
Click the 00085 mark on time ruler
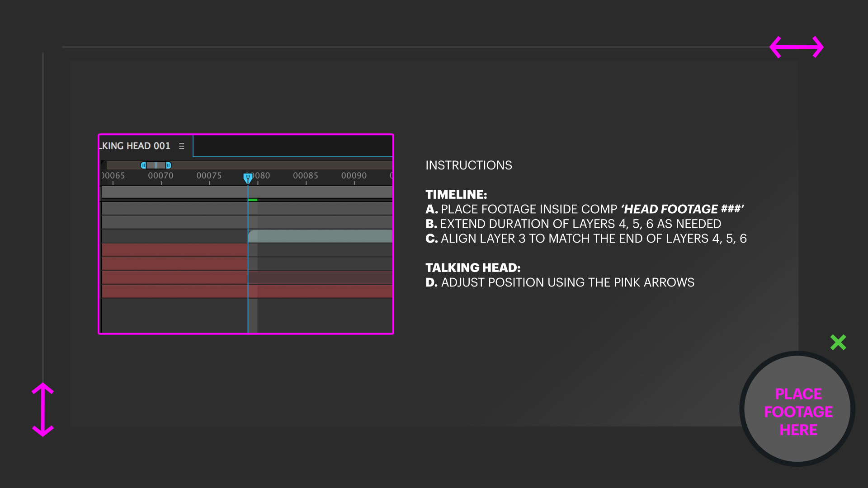click(306, 175)
